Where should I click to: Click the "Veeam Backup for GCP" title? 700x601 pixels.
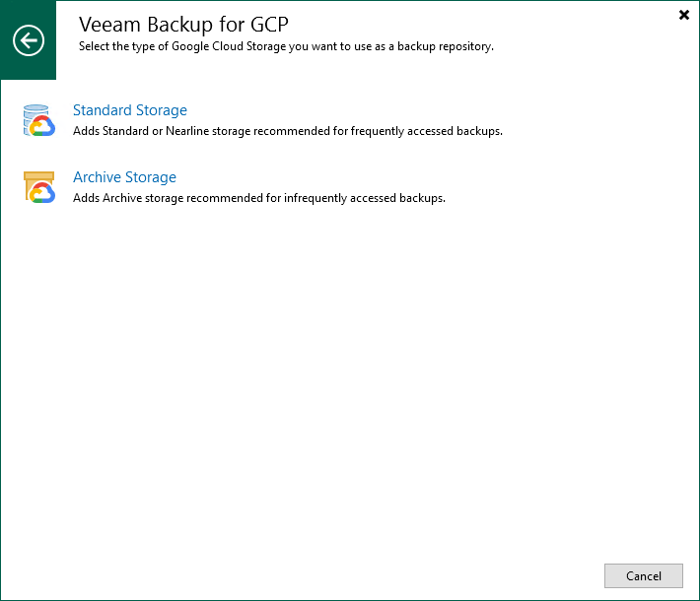(x=183, y=25)
